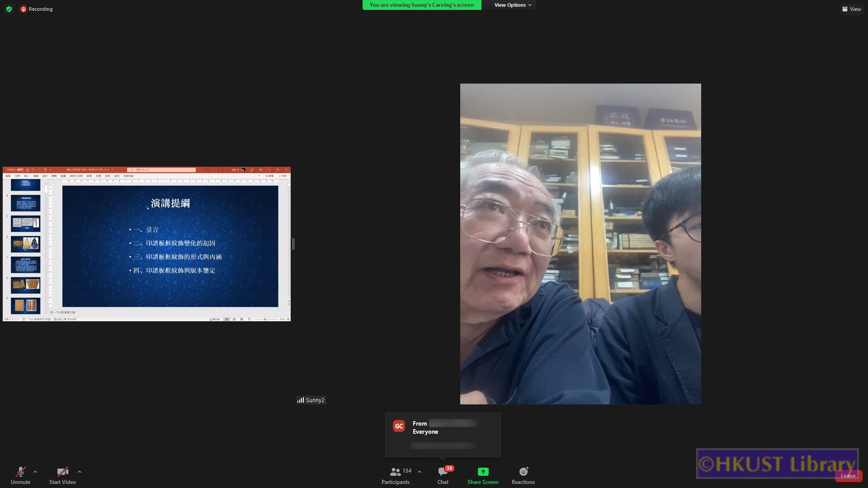This screenshot has width=868, height=488.
Task: Expand audio options arrow next to Unmute
Action: point(35,472)
